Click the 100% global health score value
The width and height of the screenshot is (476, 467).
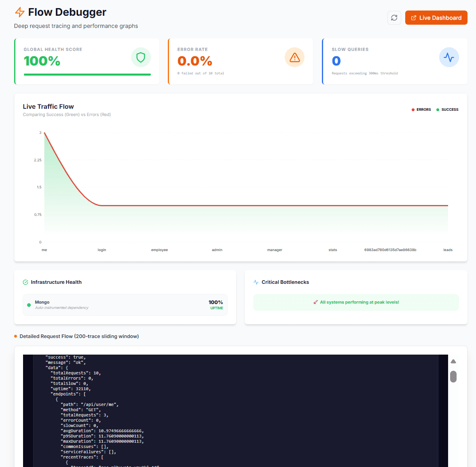(x=42, y=61)
